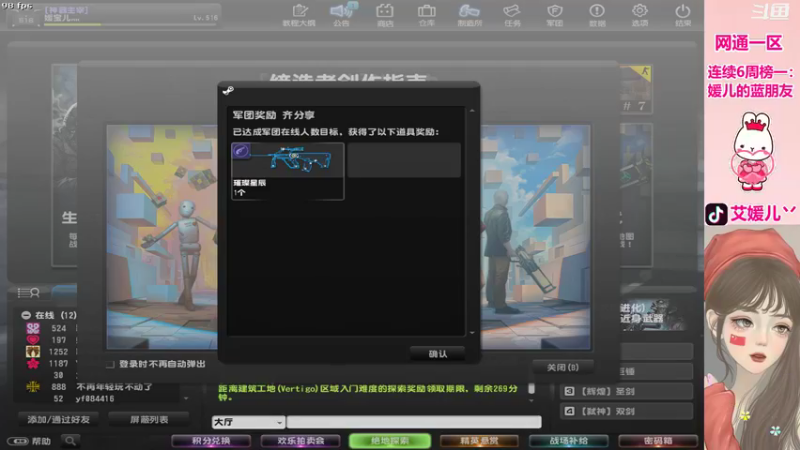
Task: Click the rabbit mascot sticker in overlay
Action: point(753,152)
